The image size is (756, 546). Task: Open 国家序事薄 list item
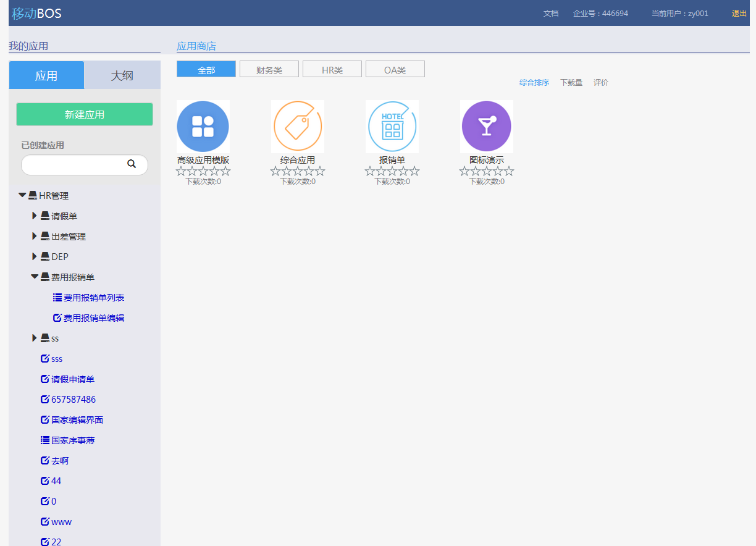(72, 440)
